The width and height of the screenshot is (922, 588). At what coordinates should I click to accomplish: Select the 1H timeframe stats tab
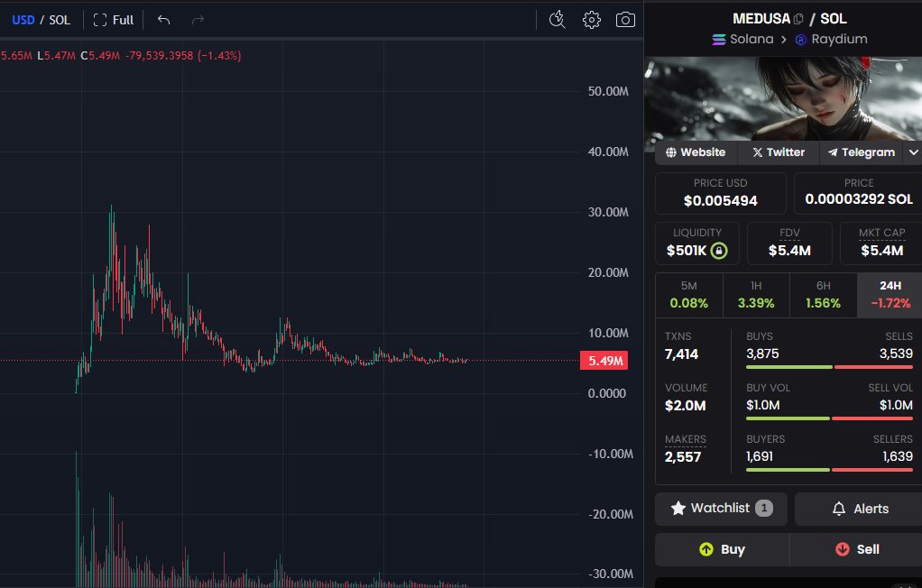coord(756,295)
